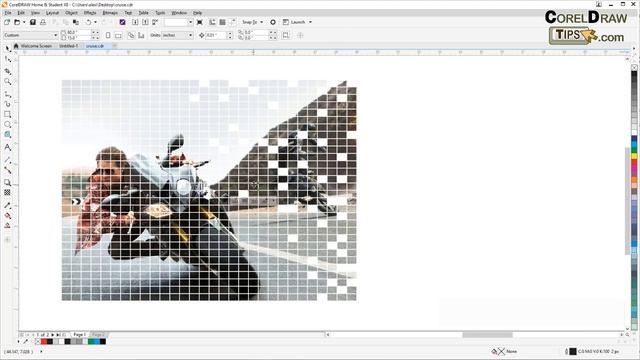Toggle show rulers button
Viewport: 640px width, 360px height.
(212, 22)
